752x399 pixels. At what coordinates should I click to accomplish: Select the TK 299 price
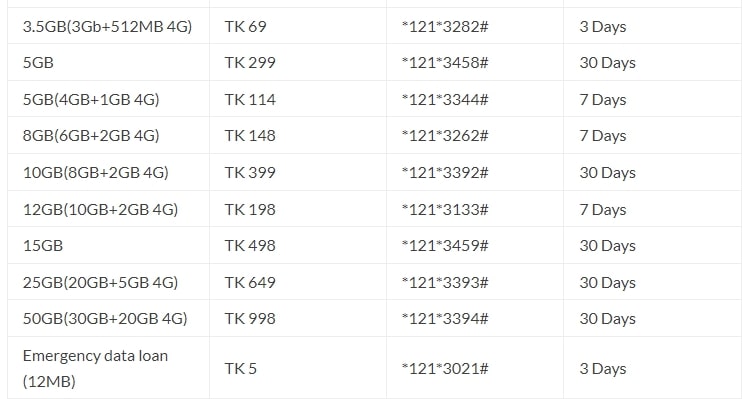(x=250, y=63)
